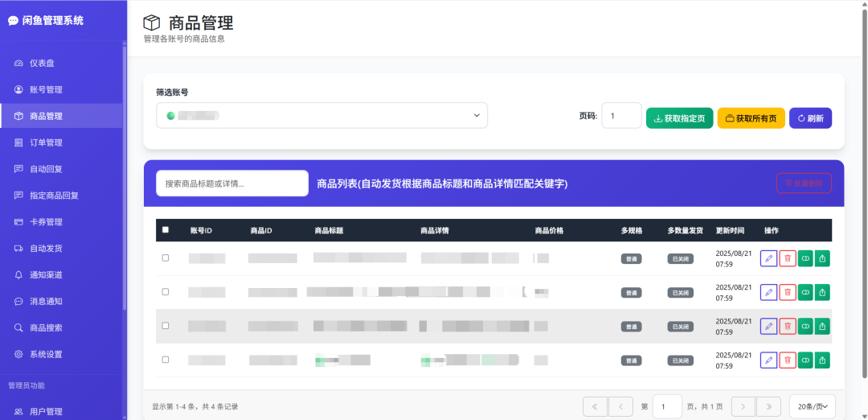This screenshot has height=420, width=868.
Task: Click the 商品价格 column header
Action: pos(549,230)
